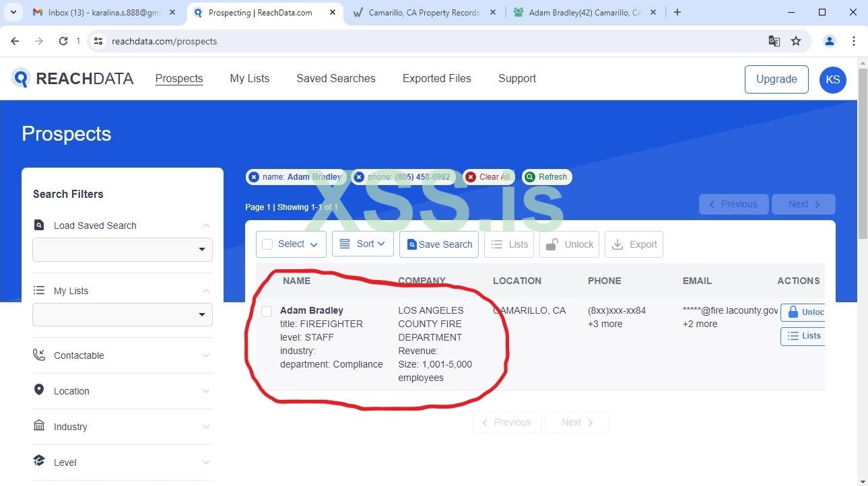This screenshot has height=486, width=868.
Task: Switch to the Gmail Inbox tab
Action: 104,12
